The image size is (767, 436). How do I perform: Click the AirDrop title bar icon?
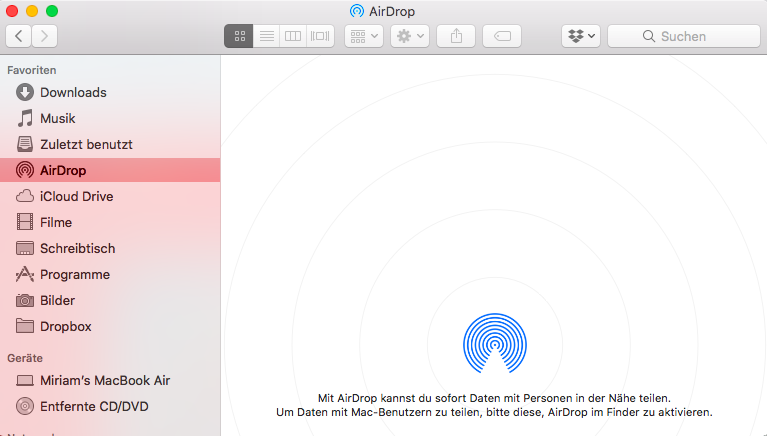(357, 11)
